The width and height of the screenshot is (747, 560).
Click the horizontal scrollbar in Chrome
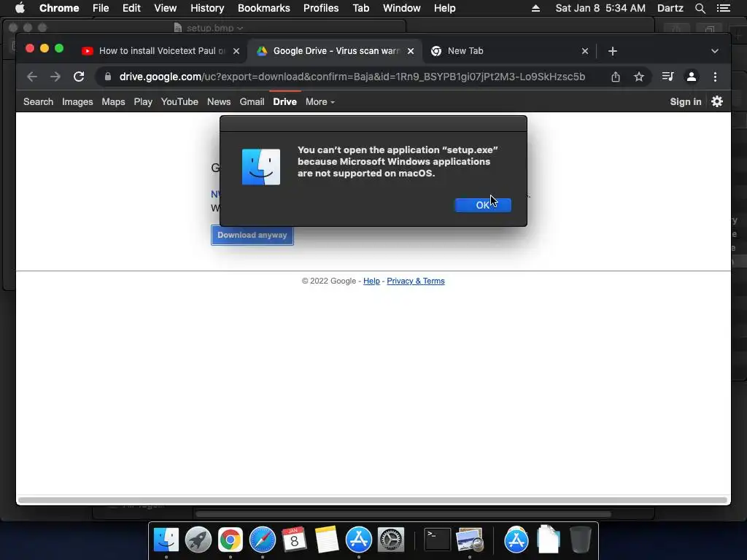coord(373,500)
